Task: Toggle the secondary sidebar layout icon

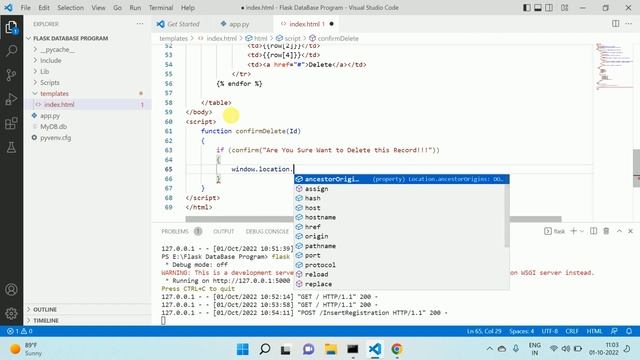Action: [549, 8]
